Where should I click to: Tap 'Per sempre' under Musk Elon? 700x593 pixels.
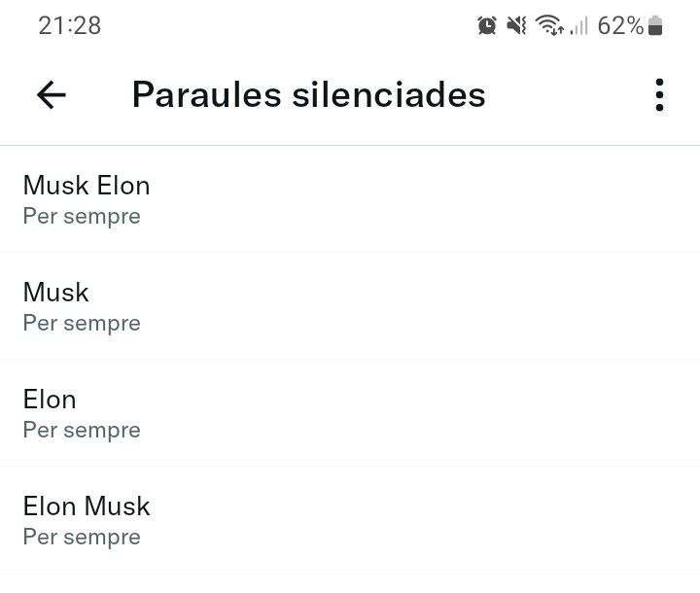coord(82,217)
